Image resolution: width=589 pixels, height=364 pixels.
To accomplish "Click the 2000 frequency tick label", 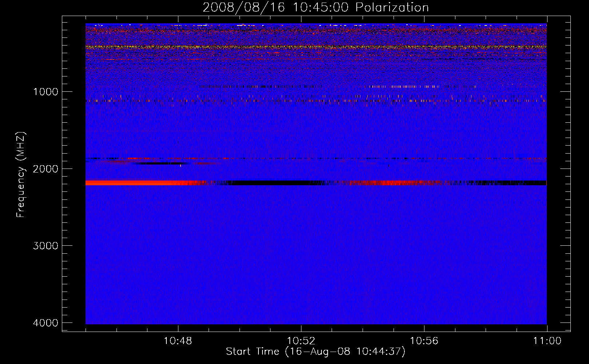I will pyautogui.click(x=46, y=169).
